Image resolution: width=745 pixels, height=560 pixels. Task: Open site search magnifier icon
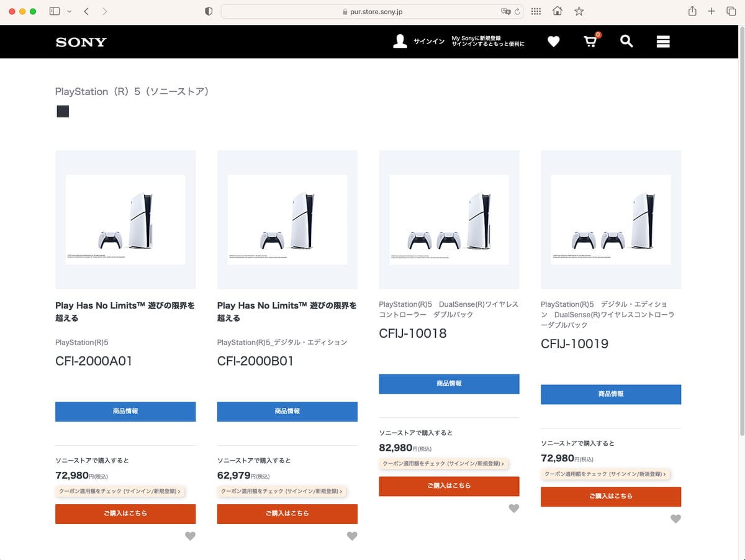(x=626, y=42)
